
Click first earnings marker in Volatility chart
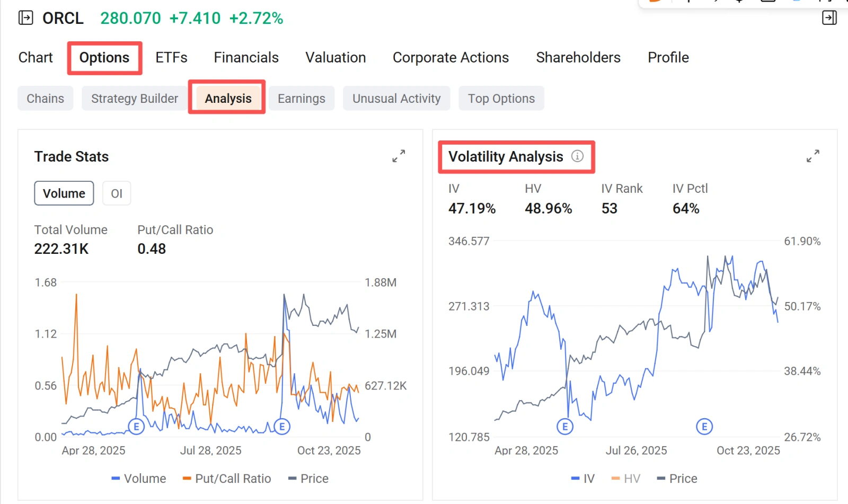click(565, 427)
